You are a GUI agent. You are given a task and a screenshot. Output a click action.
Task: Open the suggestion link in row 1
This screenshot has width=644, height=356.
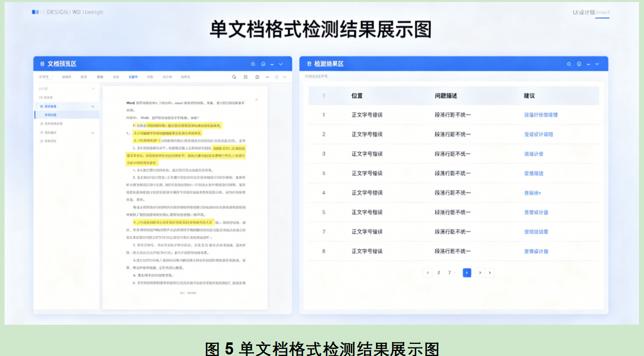point(541,115)
